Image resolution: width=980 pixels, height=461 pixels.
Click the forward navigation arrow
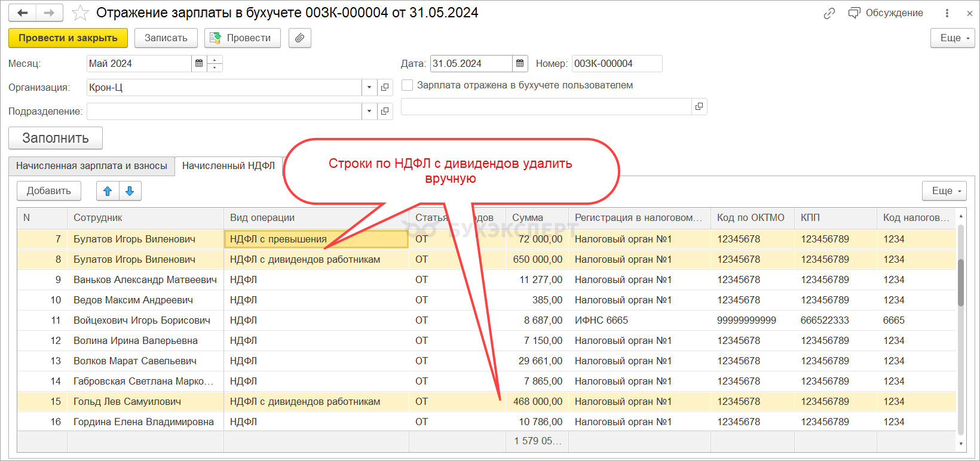point(50,13)
